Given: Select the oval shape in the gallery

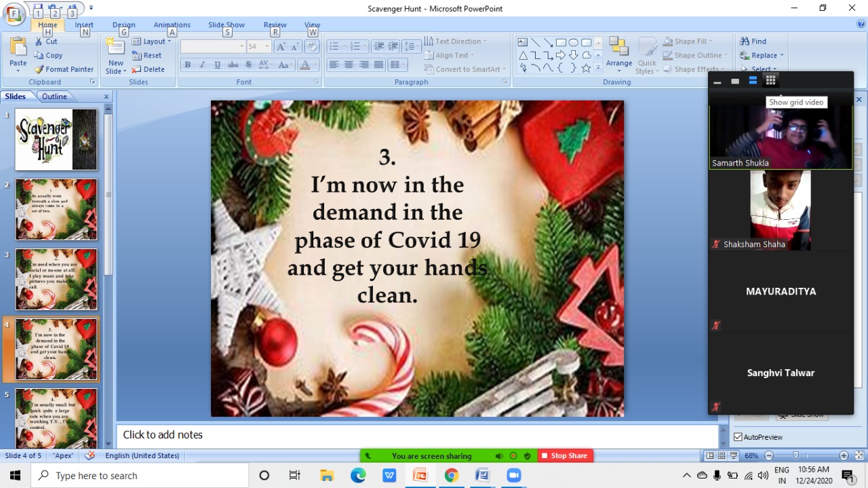Looking at the screenshot, I should tap(574, 42).
